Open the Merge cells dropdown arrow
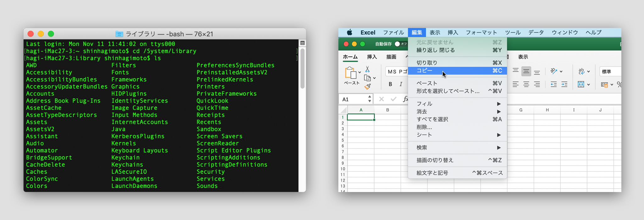Screen dimensions: 644x220 [588, 85]
